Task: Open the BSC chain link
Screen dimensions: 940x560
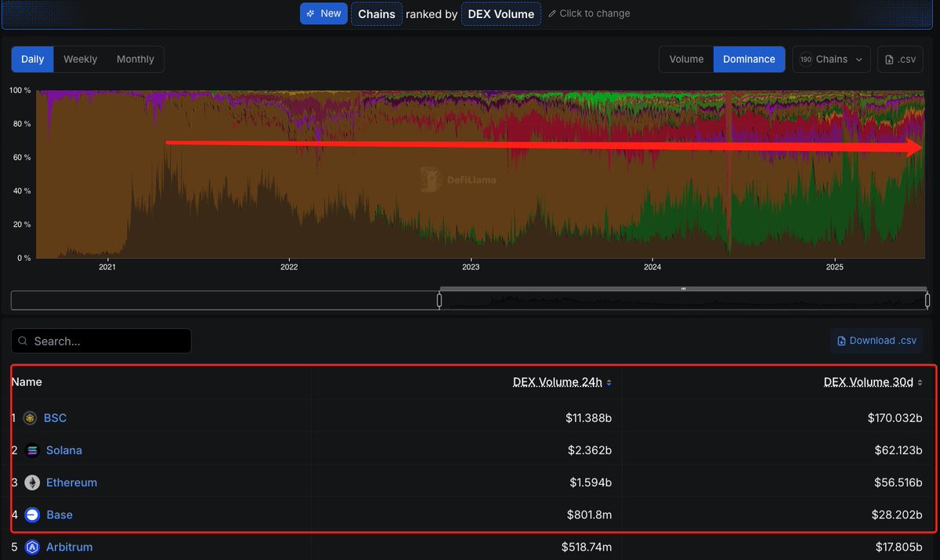Action: click(55, 418)
